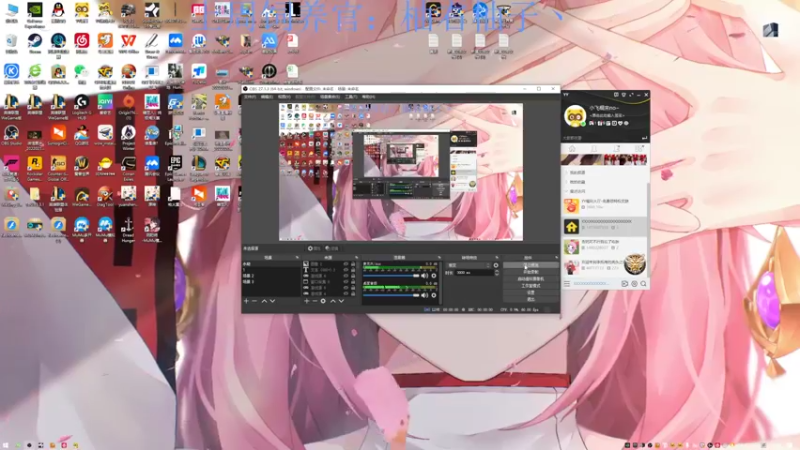Toggle visibility of the window capture source
Screen dimensions: 800x450
[x=346, y=282]
